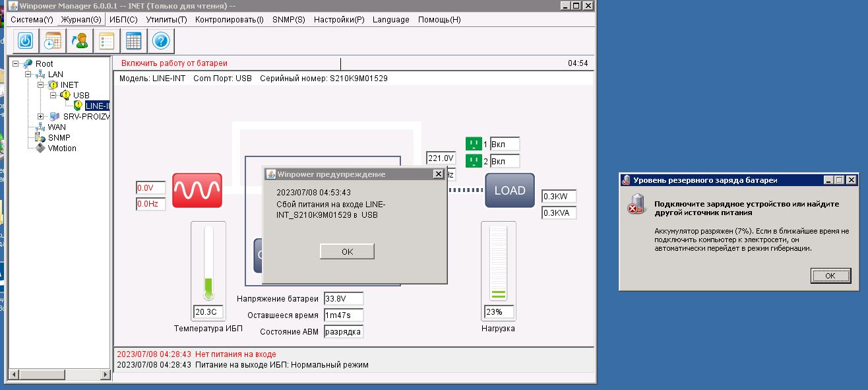Open the Настройки(P) menu
This screenshot has height=390, width=868.
(339, 20)
